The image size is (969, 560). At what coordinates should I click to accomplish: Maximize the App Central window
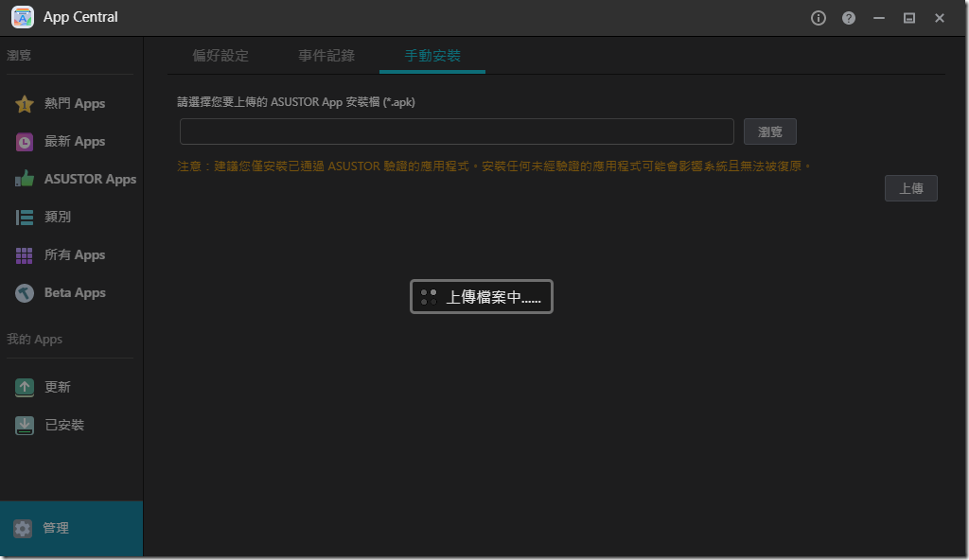click(909, 18)
